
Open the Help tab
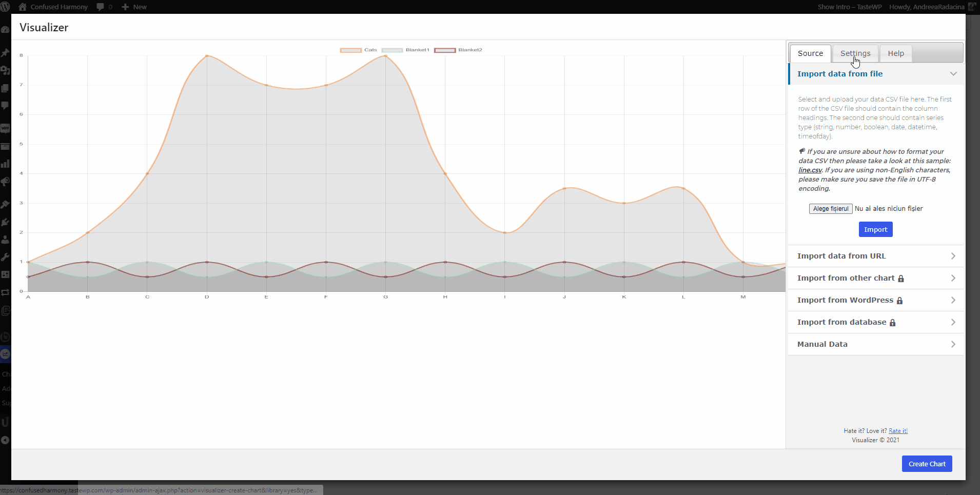coord(896,53)
